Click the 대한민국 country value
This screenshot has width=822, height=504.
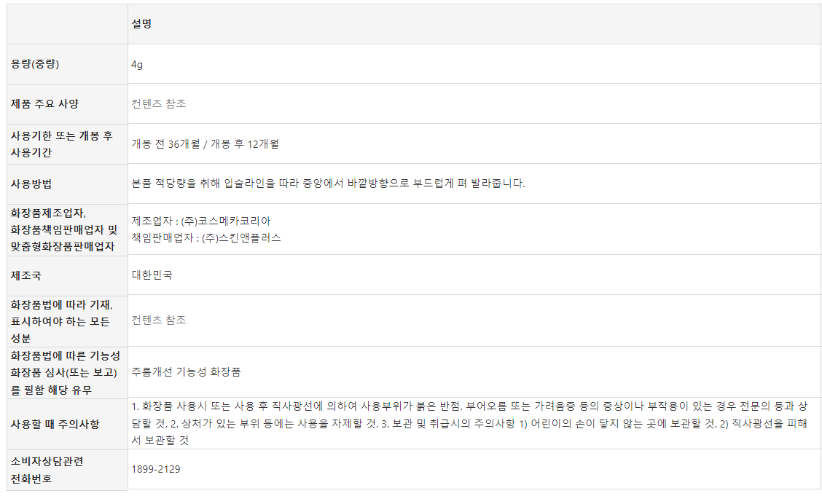(152, 275)
